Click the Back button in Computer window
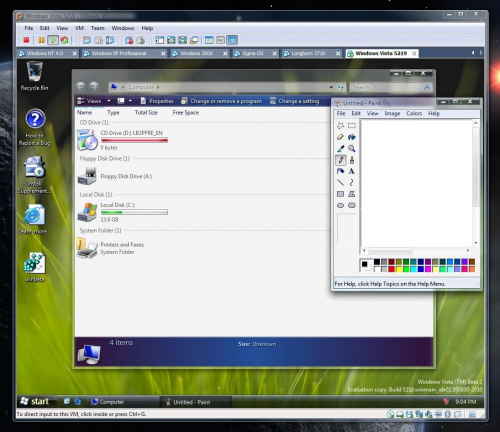The width and height of the screenshot is (500, 432). coord(81,86)
